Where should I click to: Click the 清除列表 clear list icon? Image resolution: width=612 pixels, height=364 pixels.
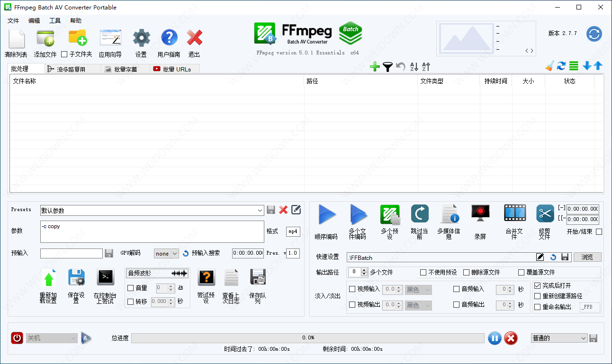(16, 39)
